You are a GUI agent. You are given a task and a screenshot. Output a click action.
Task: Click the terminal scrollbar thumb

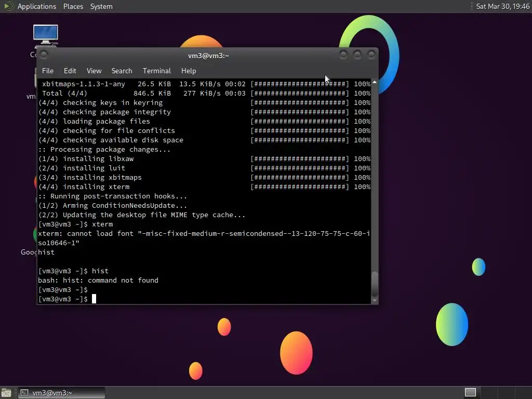tap(375, 284)
